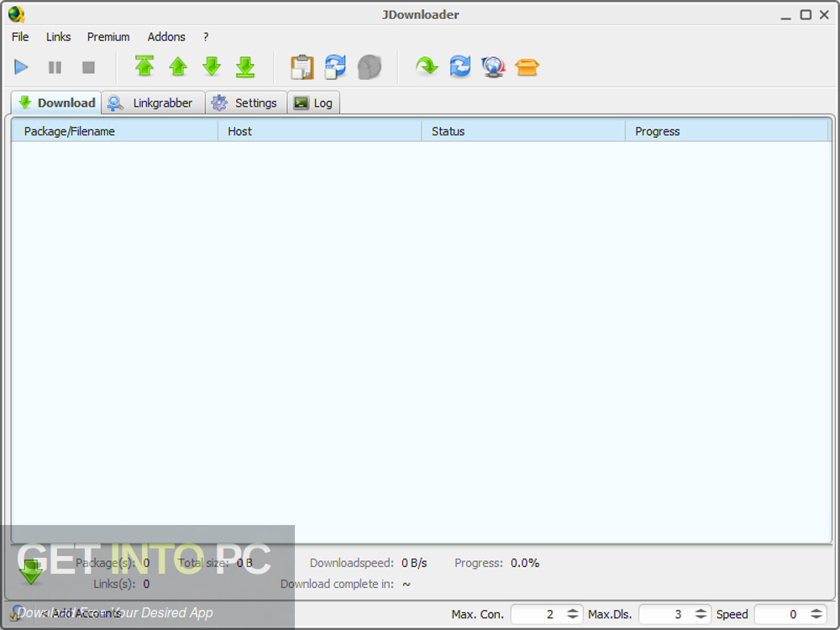Switch to the Settings tab

pos(246,102)
